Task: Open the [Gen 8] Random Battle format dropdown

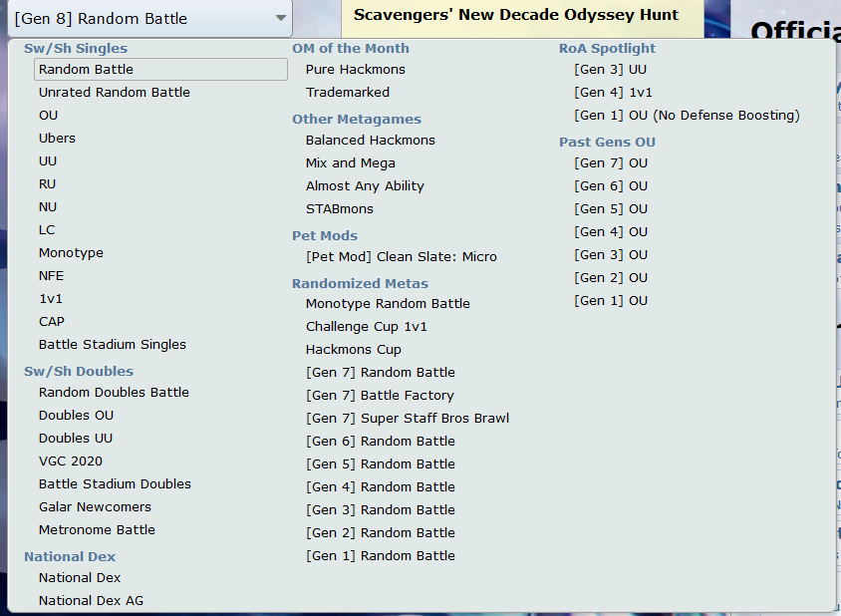Action: click(x=149, y=19)
